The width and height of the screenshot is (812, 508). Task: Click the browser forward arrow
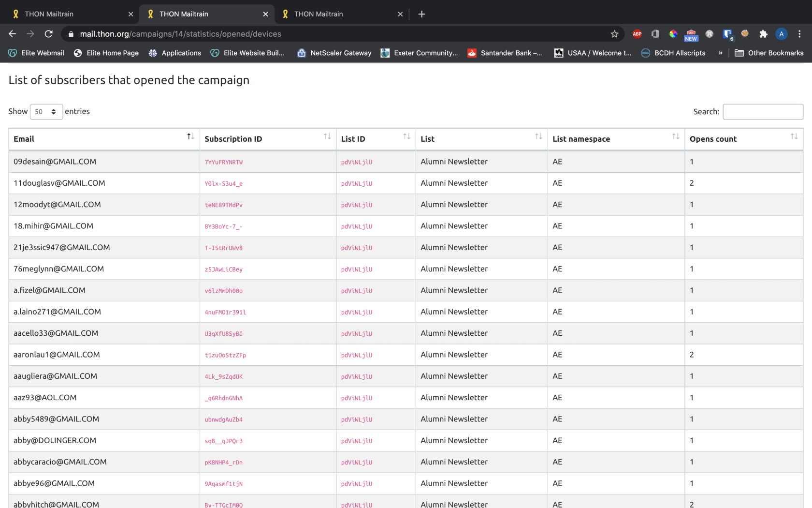(30, 34)
